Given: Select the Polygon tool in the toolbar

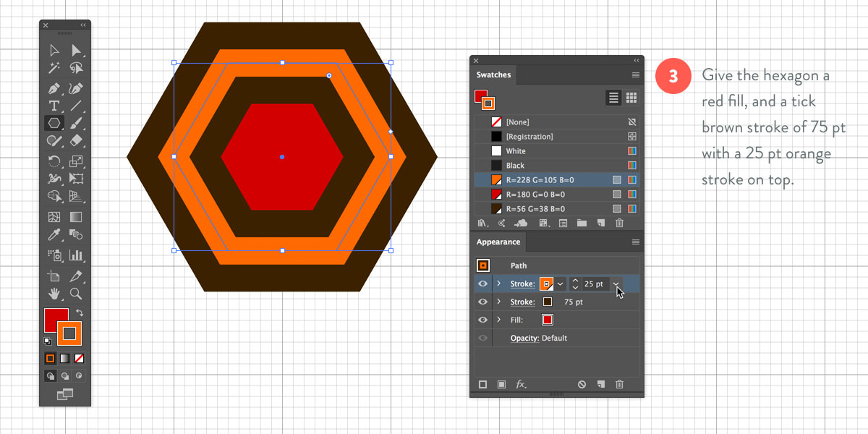Looking at the screenshot, I should tap(54, 123).
